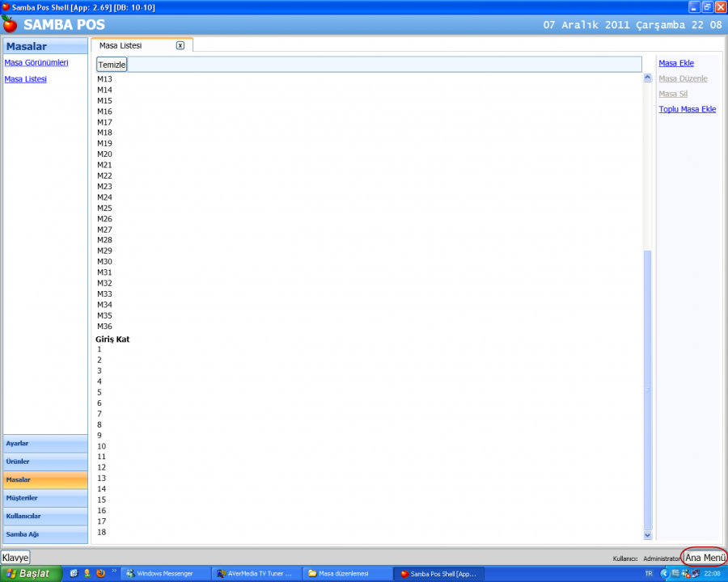Open the Kullanıcılar section in sidebar
Image resolution: width=728 pixels, height=582 pixels.
pos(45,516)
